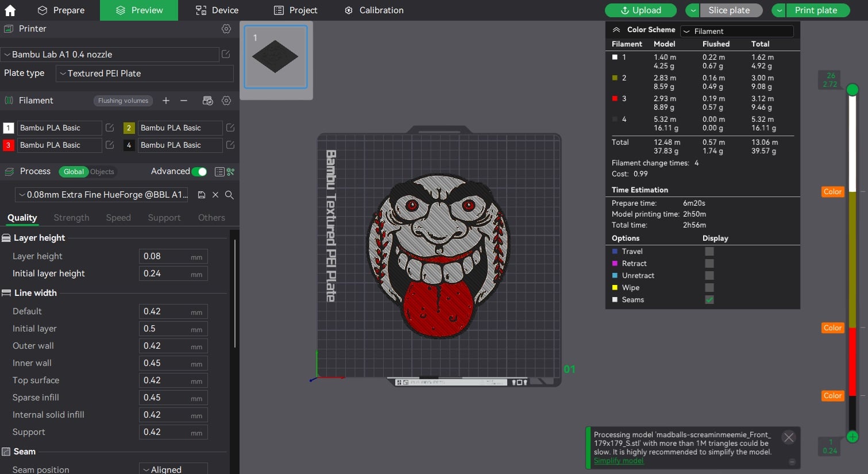The height and width of the screenshot is (474, 868).
Task: Toggle Travel display checkbox
Action: (709, 252)
